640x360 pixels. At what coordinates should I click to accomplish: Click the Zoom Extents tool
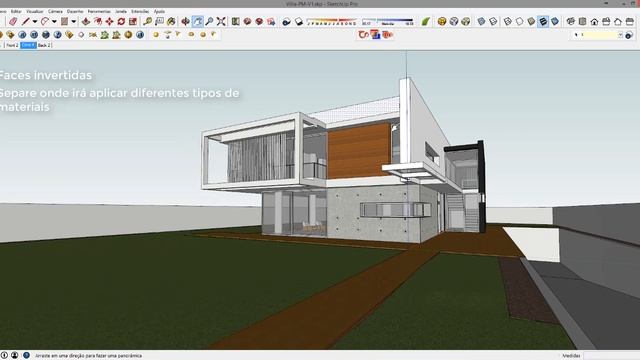pos(221,21)
